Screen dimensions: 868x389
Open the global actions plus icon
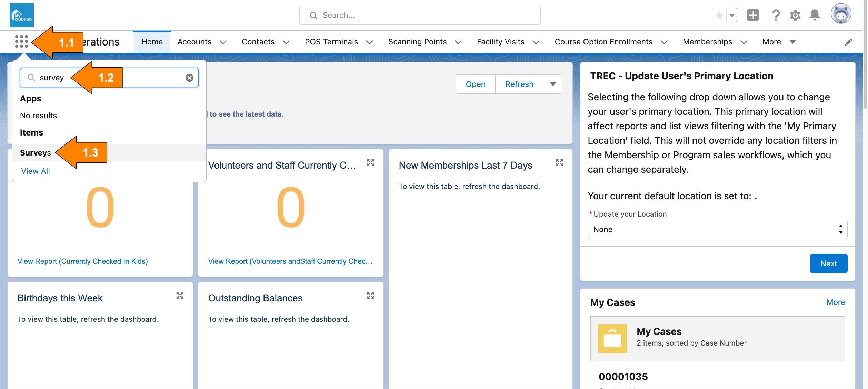click(753, 15)
